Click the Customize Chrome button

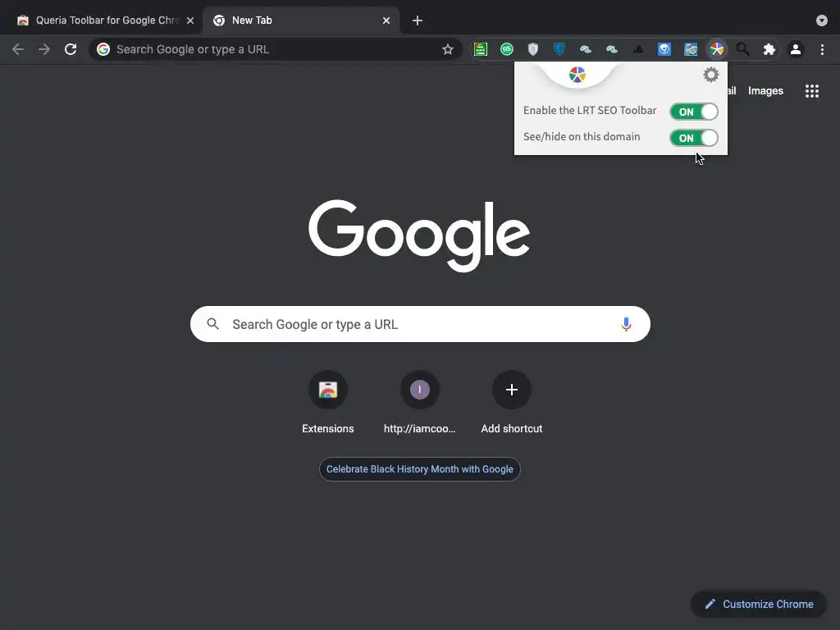pos(759,604)
